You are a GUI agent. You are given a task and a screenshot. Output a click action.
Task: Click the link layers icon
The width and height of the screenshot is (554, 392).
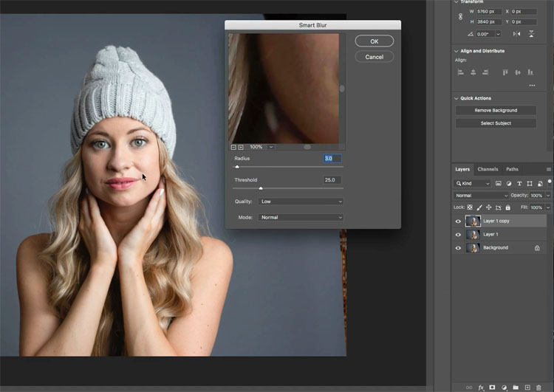tap(469, 388)
